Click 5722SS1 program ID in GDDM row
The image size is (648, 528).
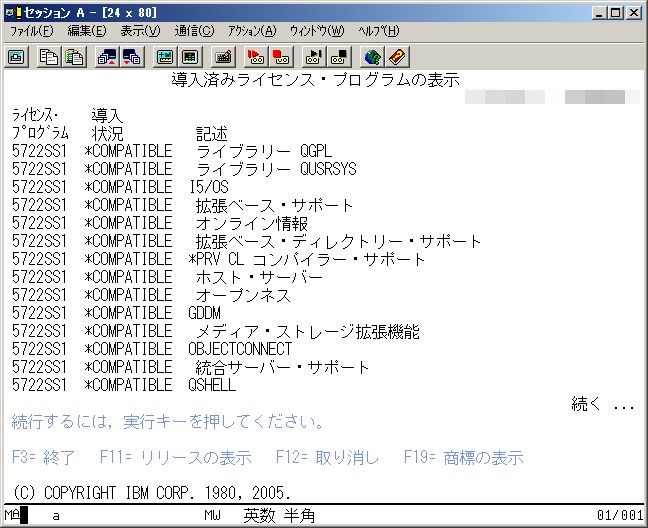point(39,313)
